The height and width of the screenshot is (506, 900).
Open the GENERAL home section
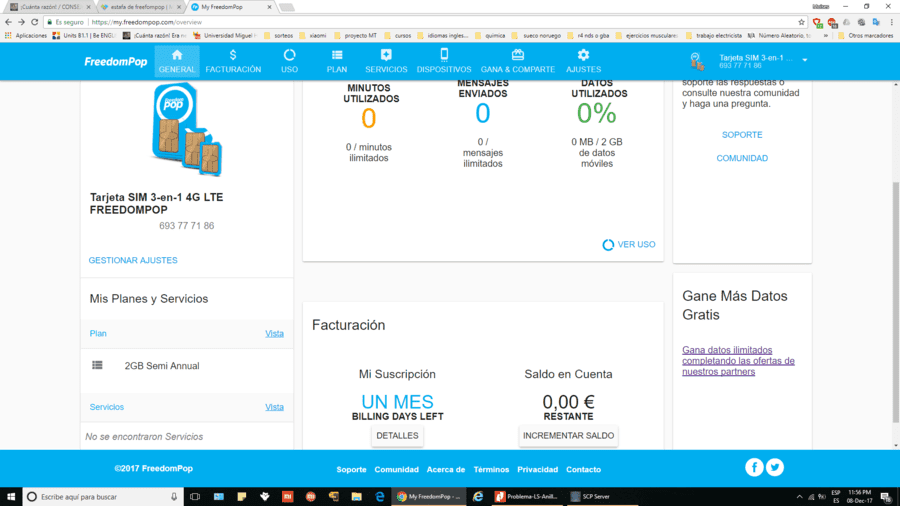click(177, 61)
